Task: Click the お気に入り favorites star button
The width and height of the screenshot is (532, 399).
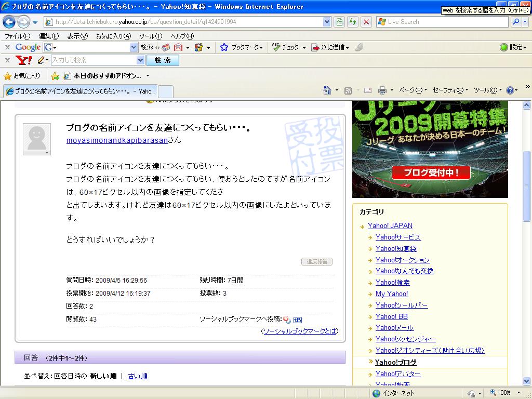Action: click(22, 76)
